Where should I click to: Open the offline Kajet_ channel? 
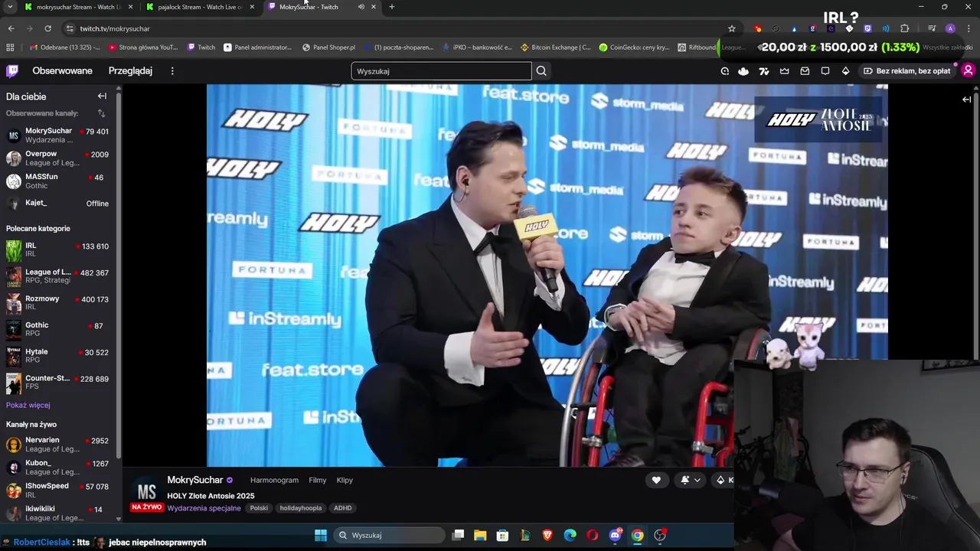[58, 204]
